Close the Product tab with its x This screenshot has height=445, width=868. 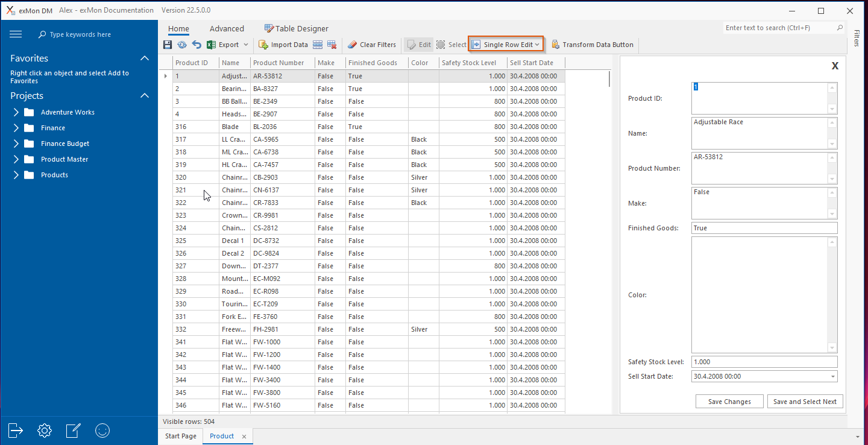pyautogui.click(x=244, y=437)
